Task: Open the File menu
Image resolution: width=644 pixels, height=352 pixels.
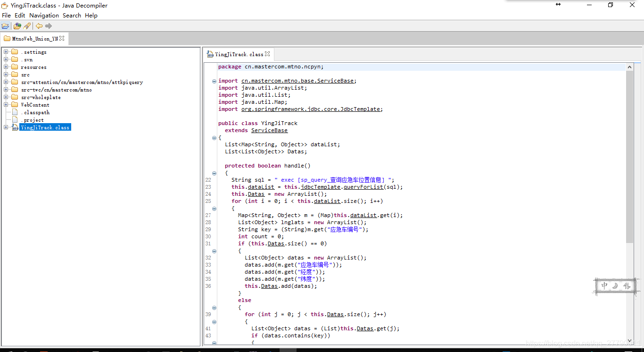Action: coord(6,15)
